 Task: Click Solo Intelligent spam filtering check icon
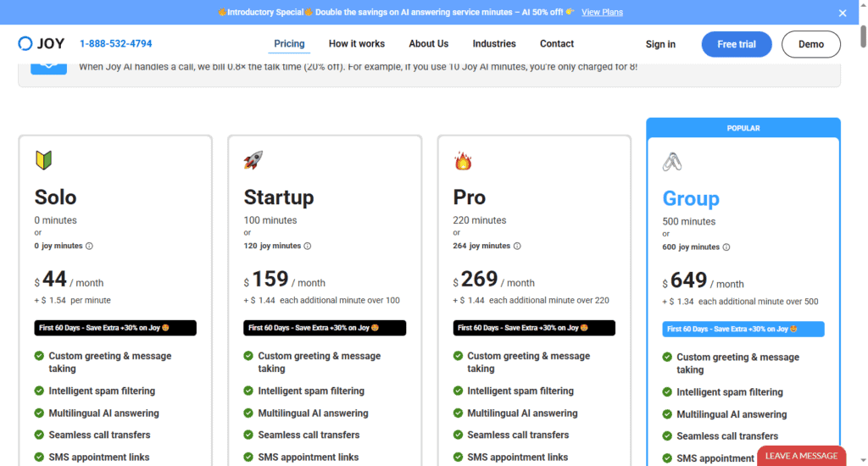point(39,391)
